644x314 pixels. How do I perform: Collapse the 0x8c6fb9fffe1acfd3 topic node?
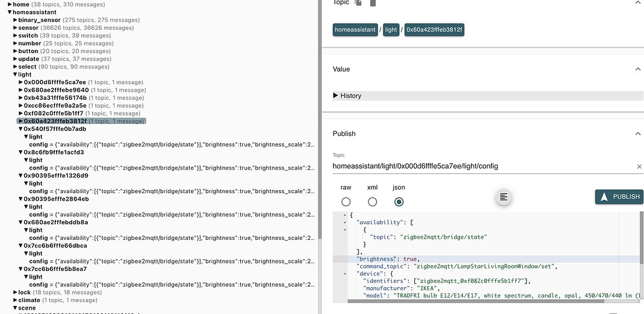21,153
